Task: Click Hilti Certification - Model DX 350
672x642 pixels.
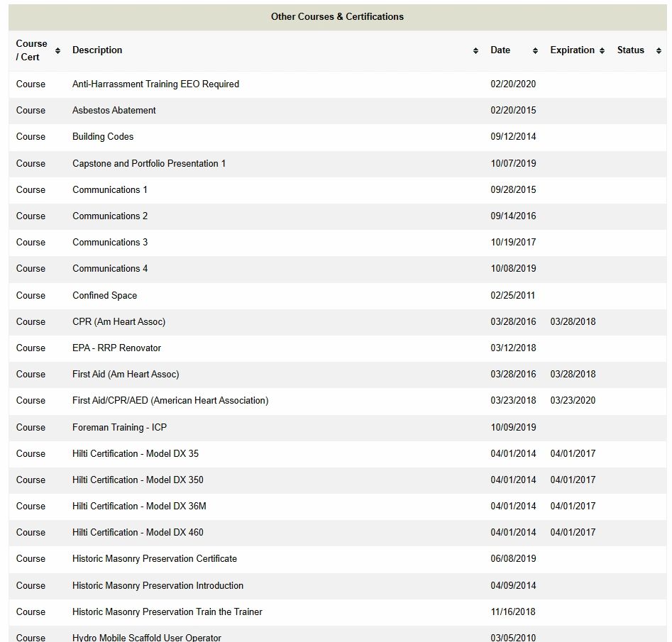Action: (138, 480)
